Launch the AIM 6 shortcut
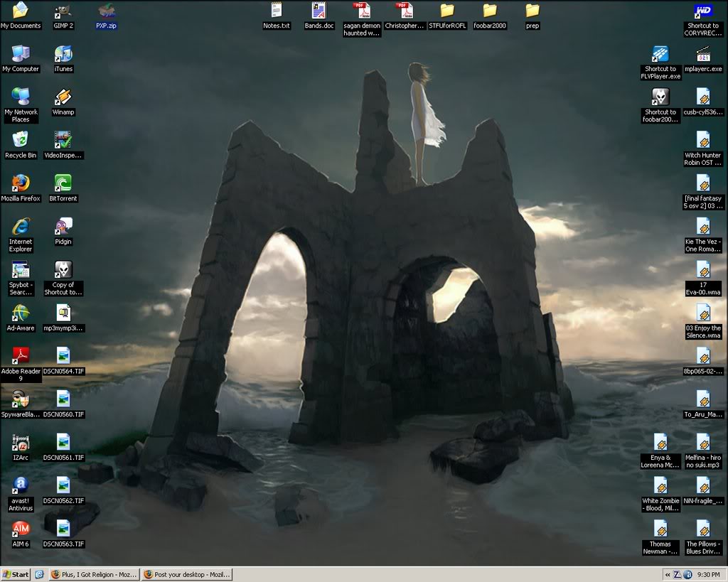728x582 pixels. coord(21,528)
